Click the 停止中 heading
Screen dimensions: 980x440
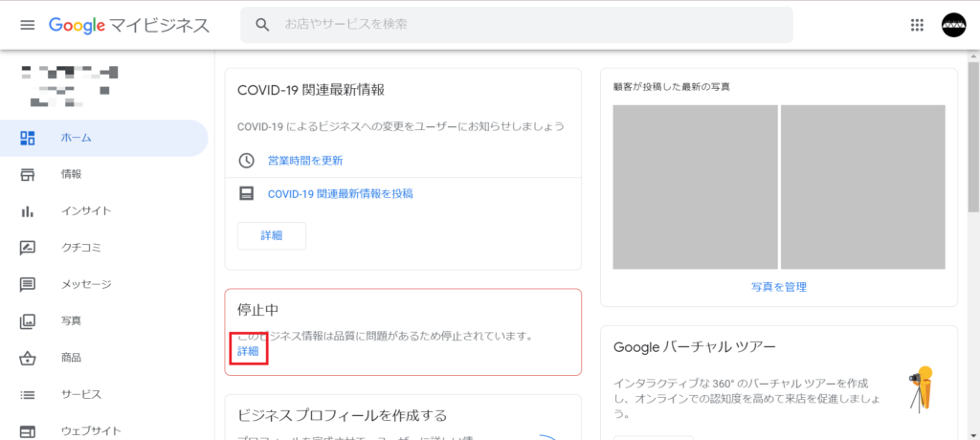pyautogui.click(x=257, y=310)
